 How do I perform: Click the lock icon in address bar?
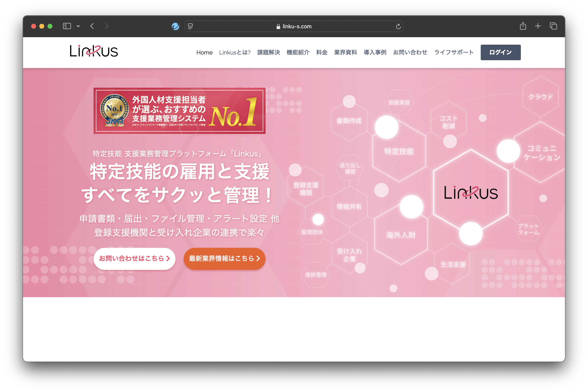(278, 26)
